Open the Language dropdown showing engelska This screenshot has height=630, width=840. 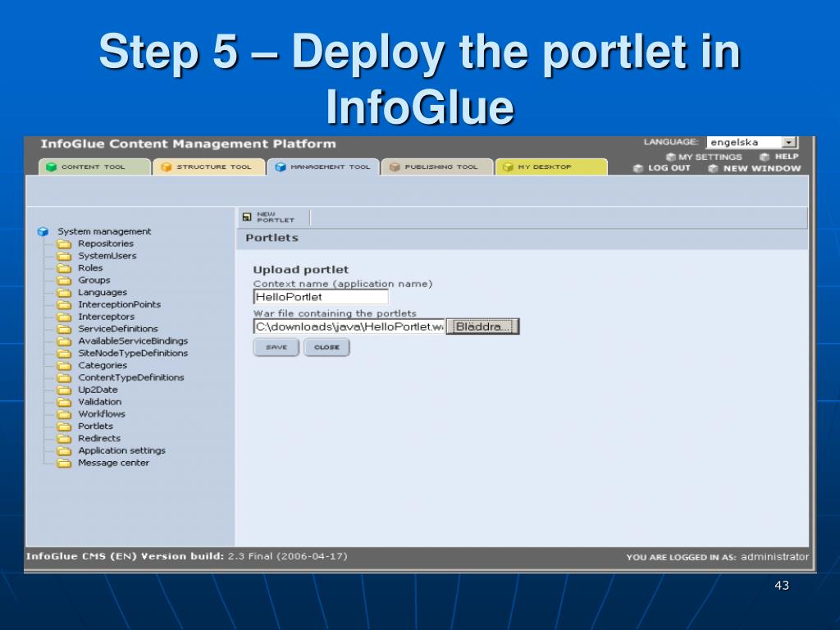click(x=752, y=143)
